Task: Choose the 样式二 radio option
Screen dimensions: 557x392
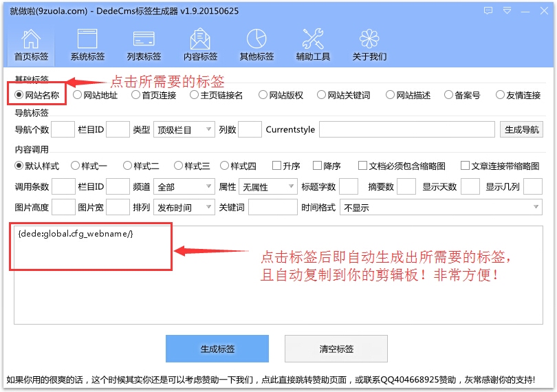Action: pyautogui.click(x=141, y=166)
